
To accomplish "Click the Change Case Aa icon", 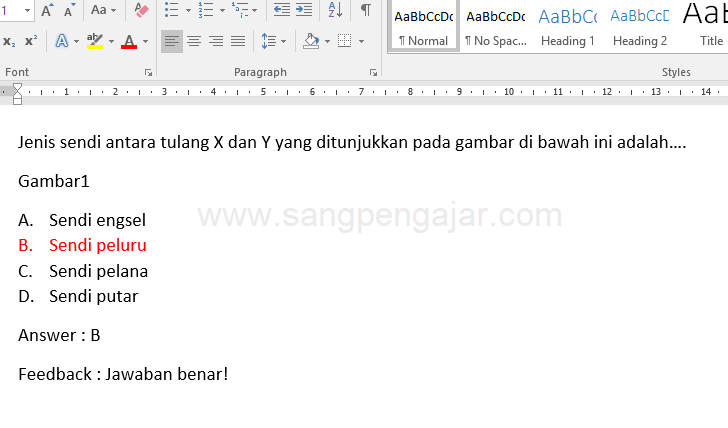I will [98, 10].
